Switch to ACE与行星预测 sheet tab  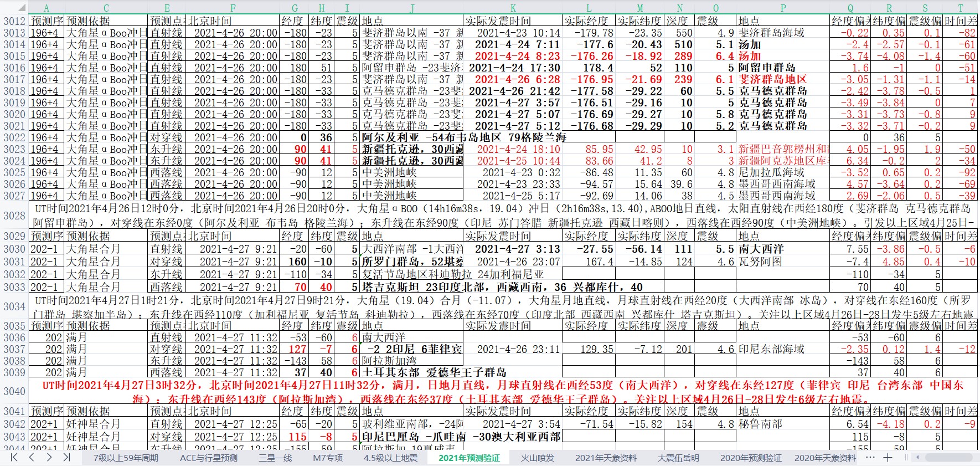209,458
